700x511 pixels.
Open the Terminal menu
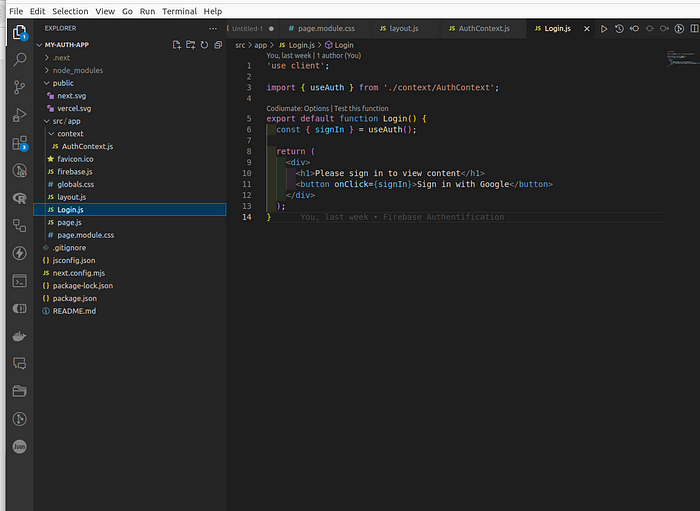click(x=179, y=11)
